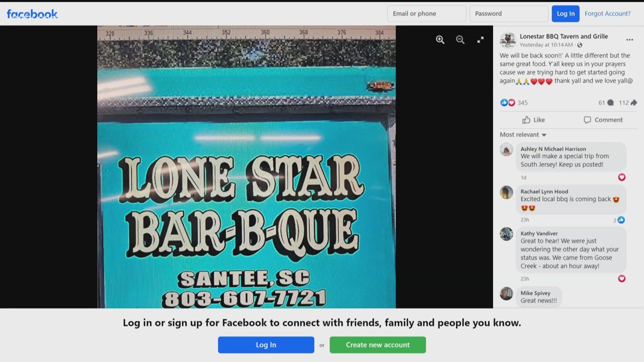View who reacted with Love
644x362 pixels.
[x=511, y=102]
